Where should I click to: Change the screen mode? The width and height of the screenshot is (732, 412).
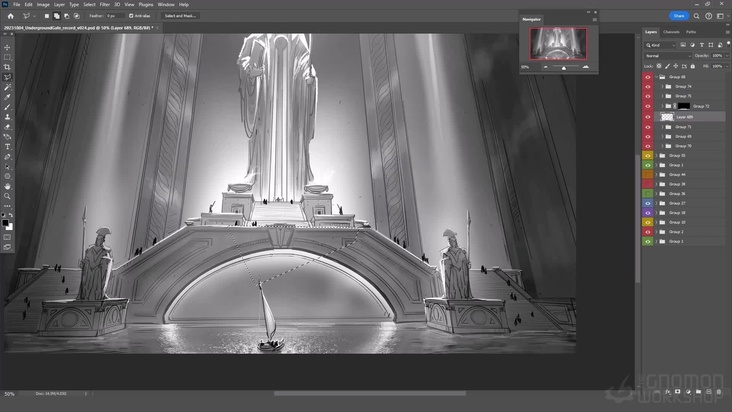click(x=7, y=247)
